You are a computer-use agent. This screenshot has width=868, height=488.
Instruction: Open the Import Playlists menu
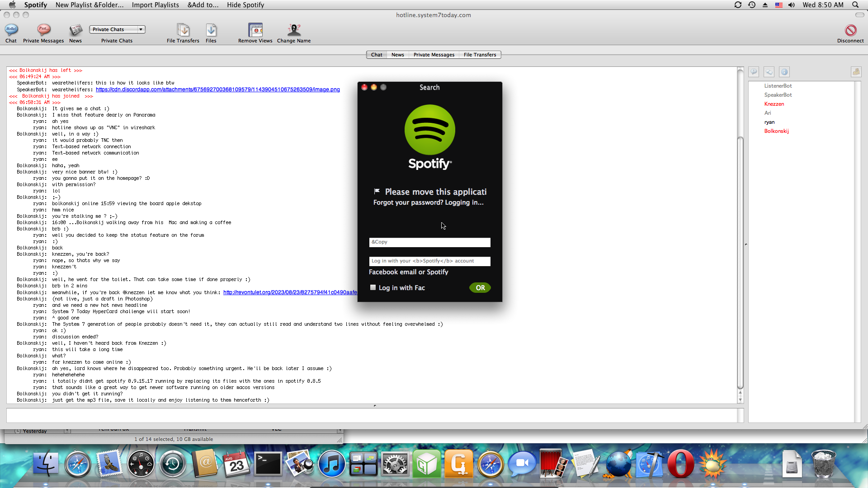[155, 5]
